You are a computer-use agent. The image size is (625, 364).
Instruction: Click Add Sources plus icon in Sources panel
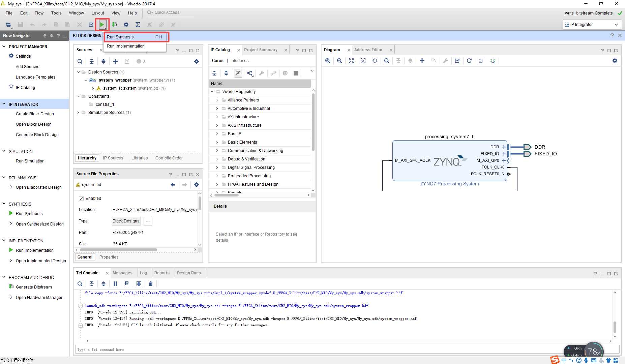115,61
